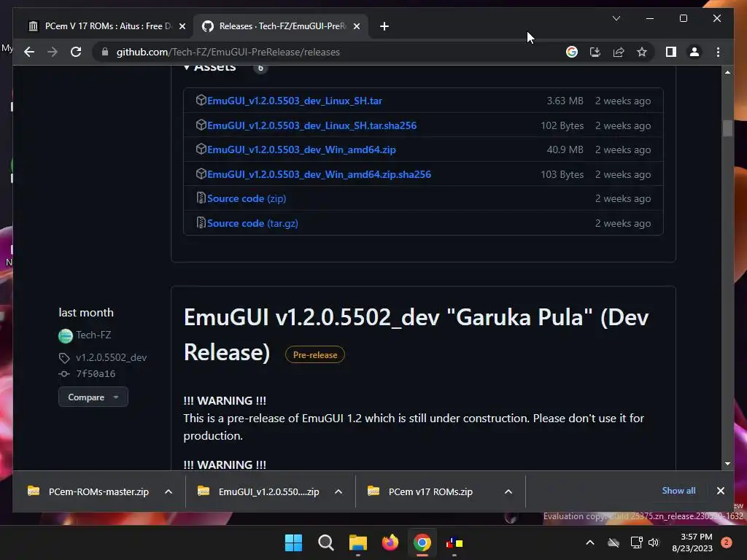Open Firefox from taskbar
The width and height of the screenshot is (747, 560).
[390, 542]
